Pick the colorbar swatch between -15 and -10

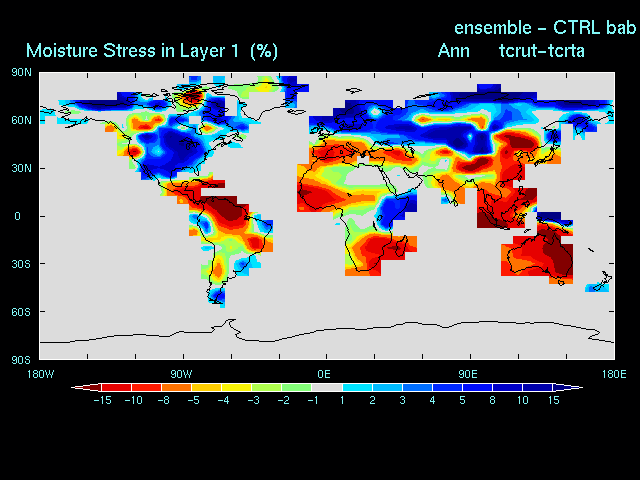tap(116, 387)
